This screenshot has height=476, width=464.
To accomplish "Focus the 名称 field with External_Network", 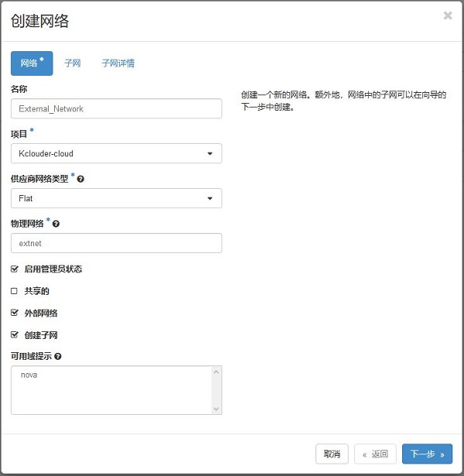I will [117, 108].
